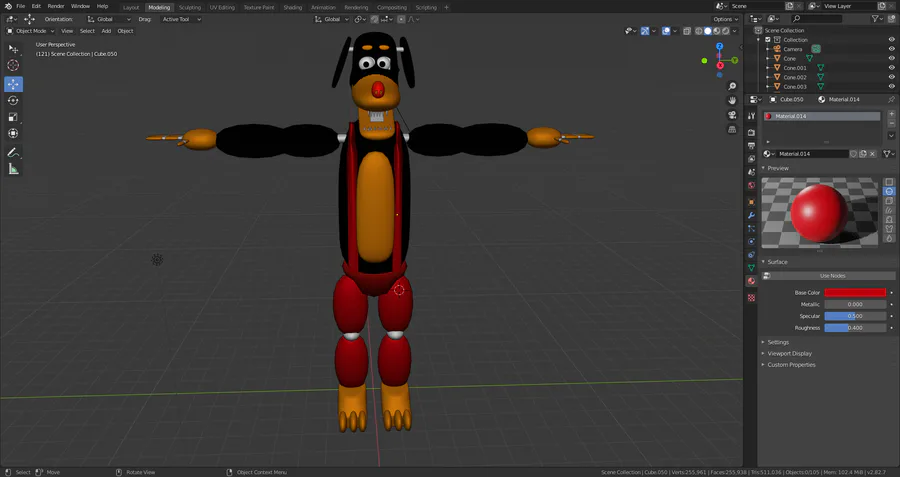This screenshot has width=900, height=477.
Task: Choose the Rotate tool in the left toolbar
Action: (x=13, y=100)
